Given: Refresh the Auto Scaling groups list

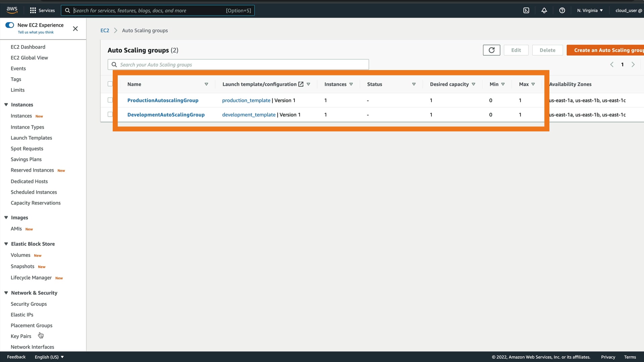Looking at the screenshot, I should tap(491, 50).
